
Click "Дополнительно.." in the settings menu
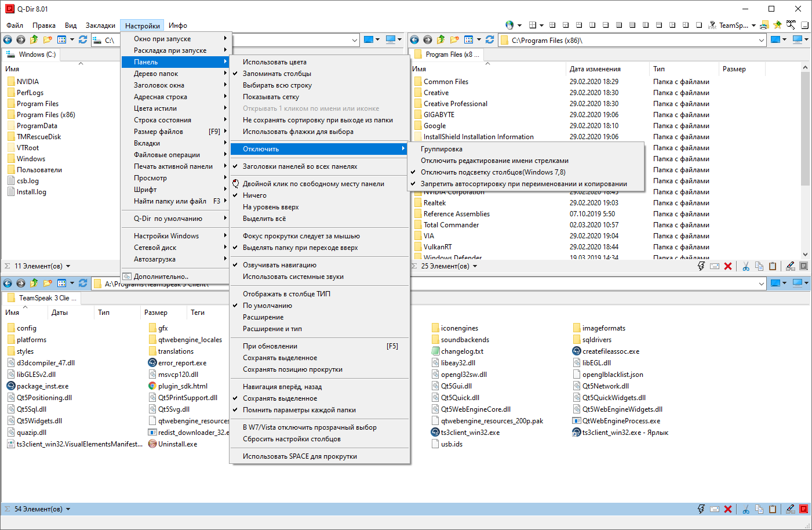coord(161,277)
